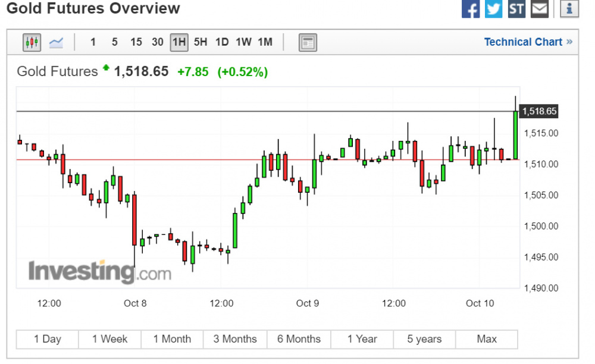Click the Oct 8 date axis label
Image resolution: width=595 pixels, height=364 pixels.
pyautogui.click(x=135, y=303)
